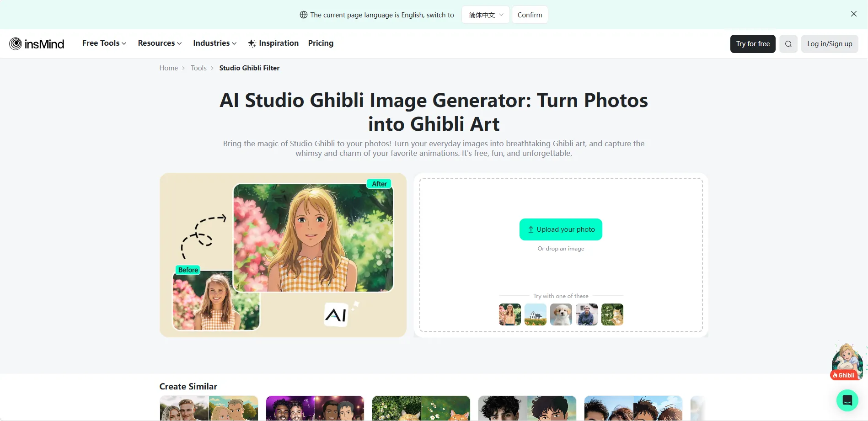Select the house in field sample photo

[536, 314]
